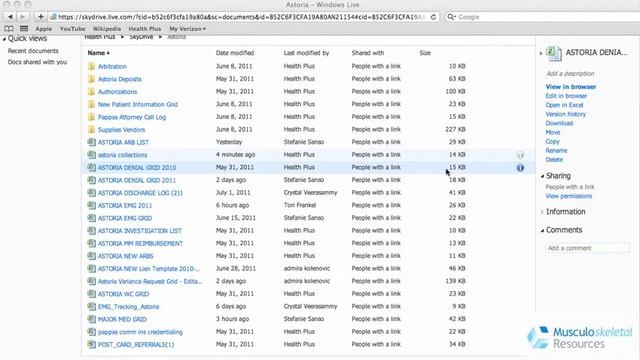
Task: Click the large Excel icon in details pane
Action: point(554,53)
